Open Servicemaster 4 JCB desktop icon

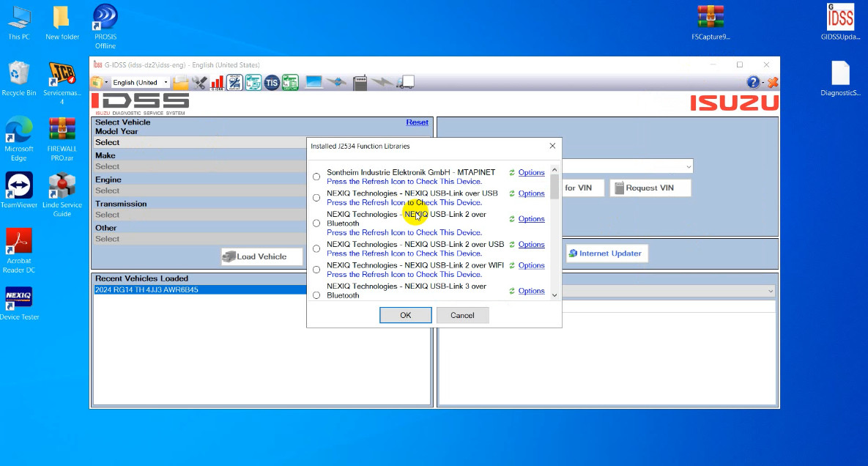62,83
